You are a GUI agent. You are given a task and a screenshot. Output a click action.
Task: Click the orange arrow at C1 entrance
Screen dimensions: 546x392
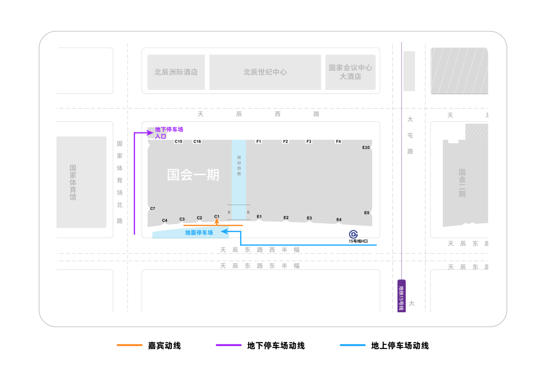216,222
